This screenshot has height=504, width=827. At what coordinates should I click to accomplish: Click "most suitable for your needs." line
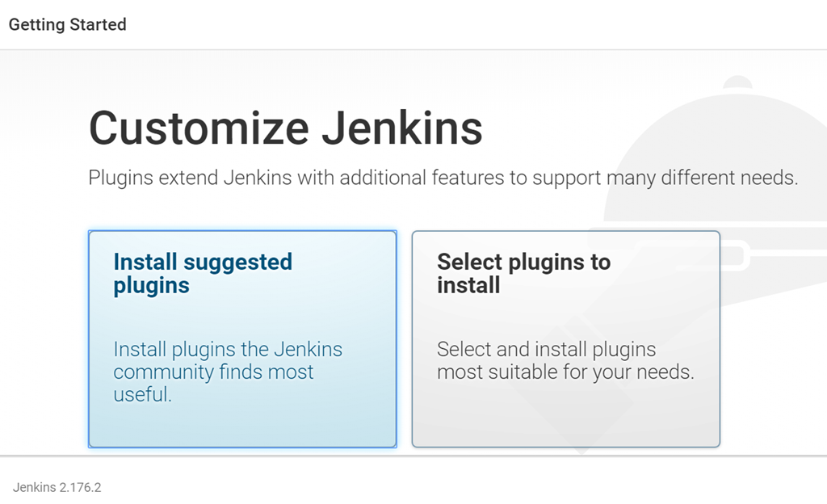tap(565, 372)
